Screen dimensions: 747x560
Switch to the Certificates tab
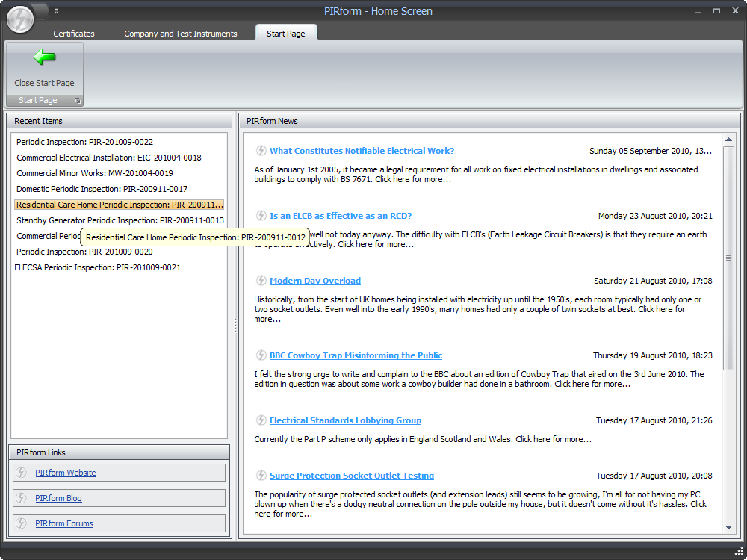(x=74, y=34)
